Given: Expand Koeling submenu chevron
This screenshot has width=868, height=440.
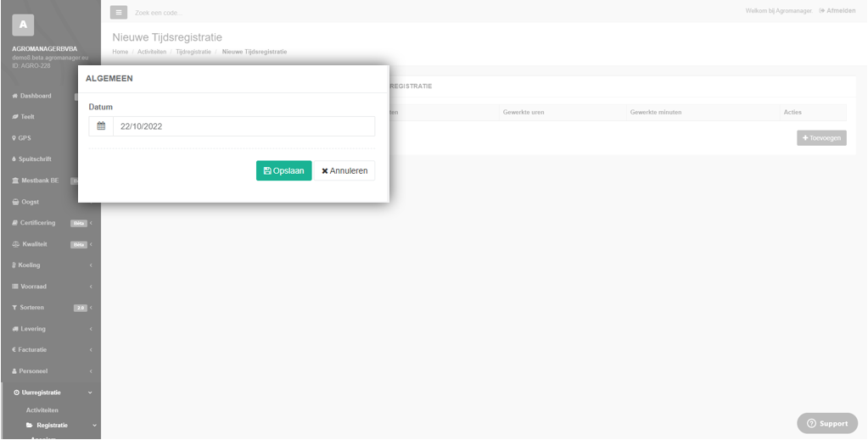Looking at the screenshot, I should click(x=91, y=265).
